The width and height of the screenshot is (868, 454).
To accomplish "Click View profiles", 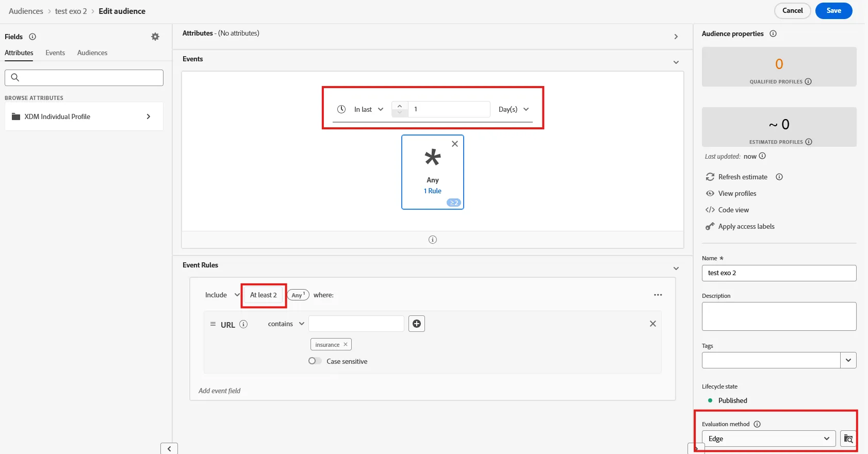I will pyautogui.click(x=737, y=193).
